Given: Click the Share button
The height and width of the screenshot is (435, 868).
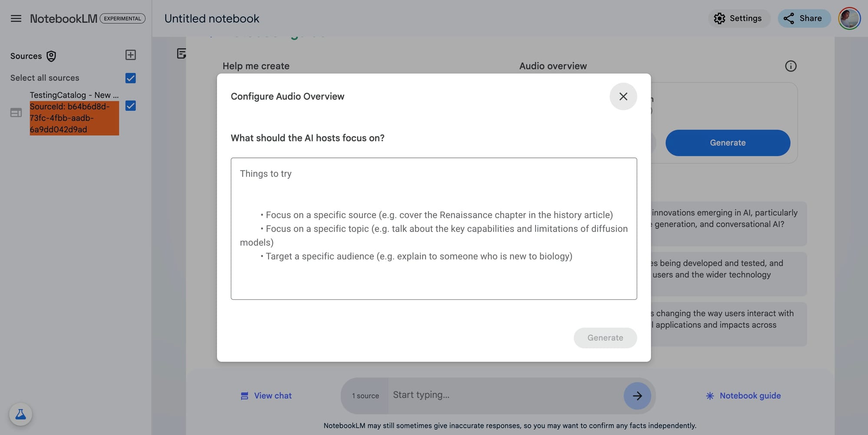Looking at the screenshot, I should click(804, 18).
